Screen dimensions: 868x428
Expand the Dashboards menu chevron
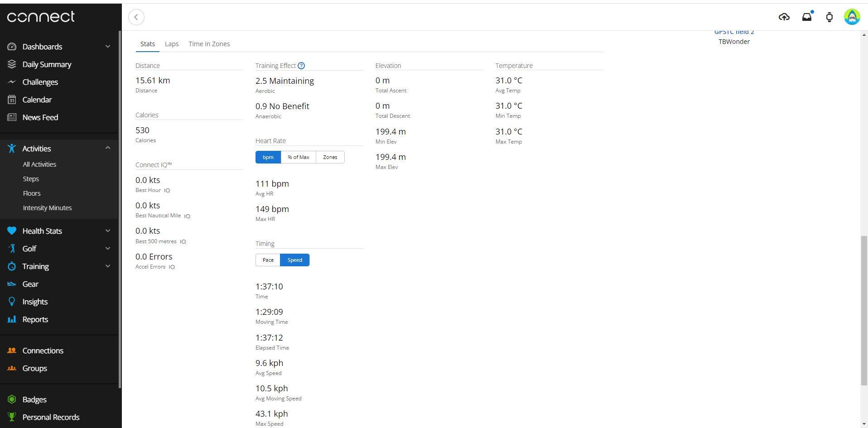(108, 47)
